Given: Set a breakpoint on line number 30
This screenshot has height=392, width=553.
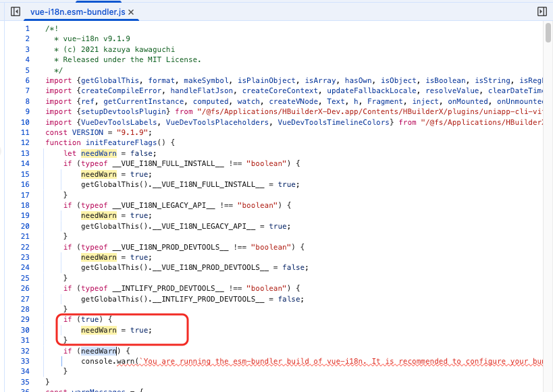Looking at the screenshot, I should click(26, 330).
